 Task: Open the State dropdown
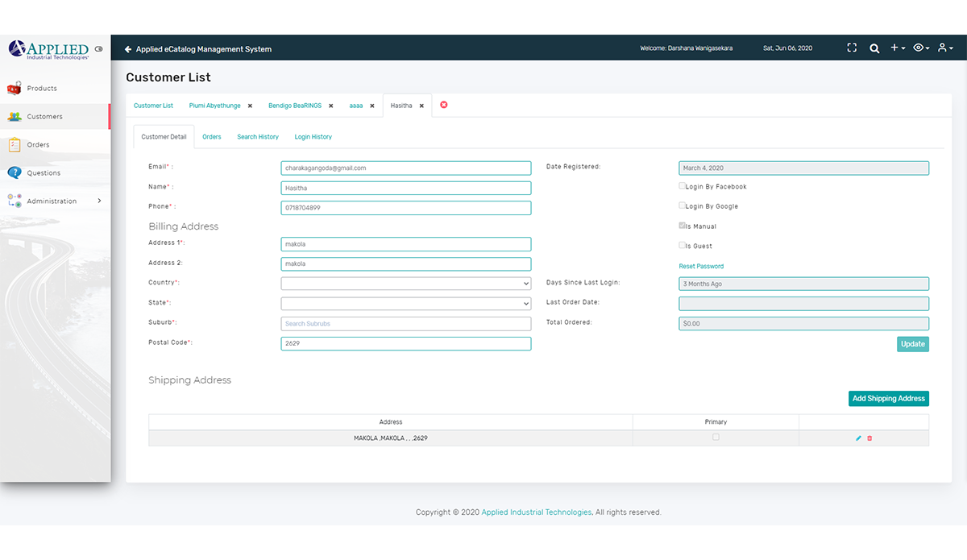pyautogui.click(x=405, y=304)
